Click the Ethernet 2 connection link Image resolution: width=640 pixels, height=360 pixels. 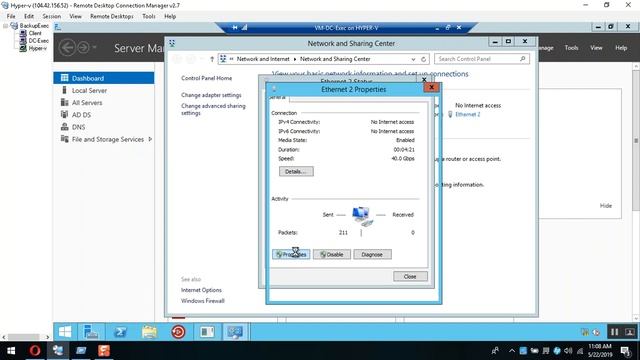468,114
